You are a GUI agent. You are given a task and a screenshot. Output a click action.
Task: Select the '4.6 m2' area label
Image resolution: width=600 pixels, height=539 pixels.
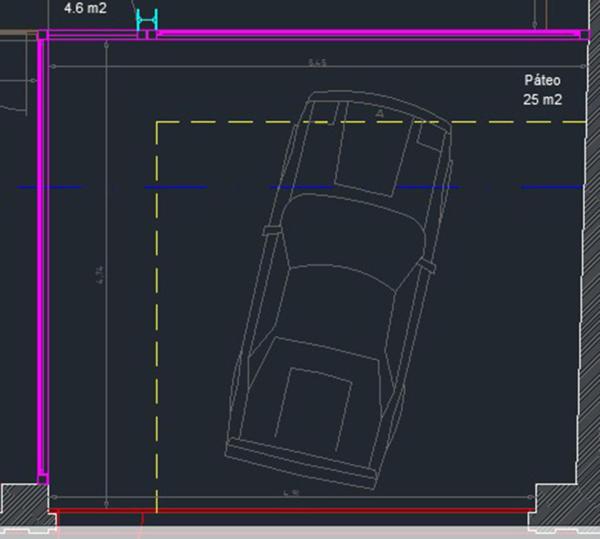(x=85, y=8)
